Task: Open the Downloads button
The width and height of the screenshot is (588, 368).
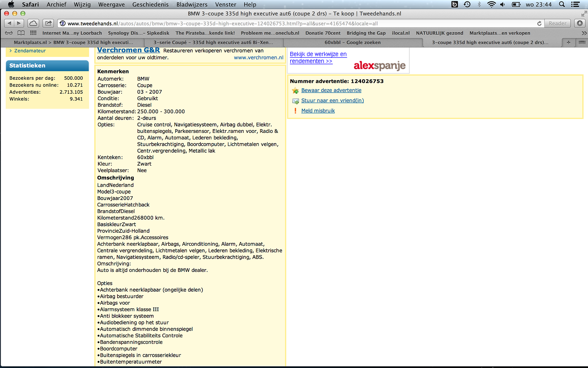Action: tap(580, 23)
